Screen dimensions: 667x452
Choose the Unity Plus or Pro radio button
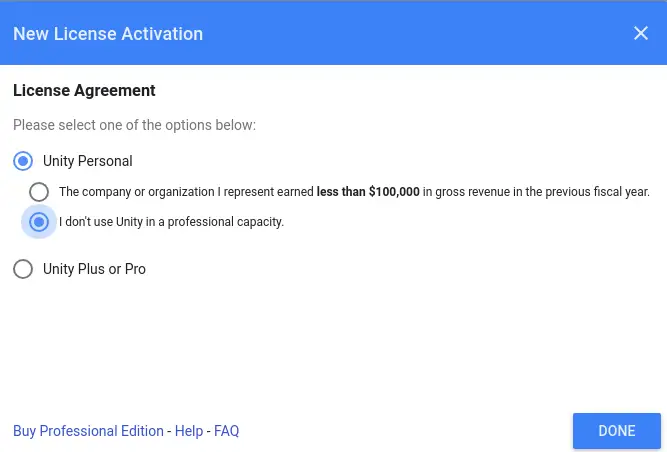pyautogui.click(x=23, y=269)
